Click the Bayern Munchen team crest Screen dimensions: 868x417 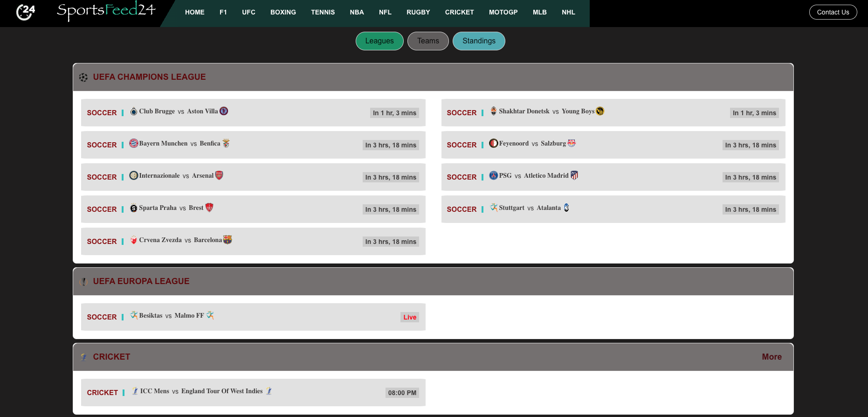134,143
